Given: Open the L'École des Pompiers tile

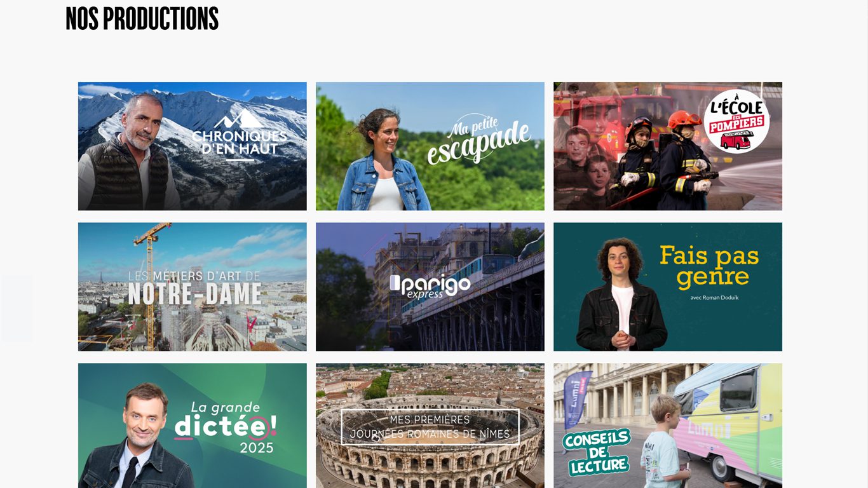Looking at the screenshot, I should click(x=668, y=146).
